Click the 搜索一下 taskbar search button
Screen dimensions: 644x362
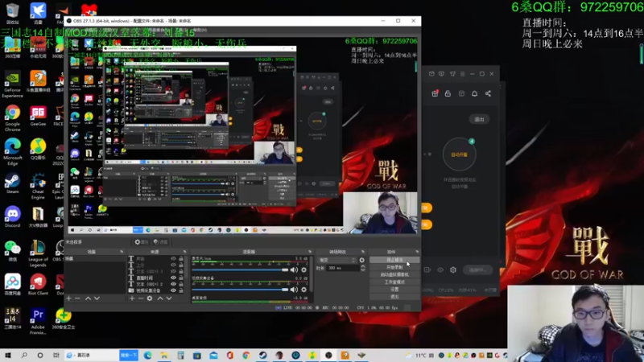pyautogui.click(x=129, y=355)
